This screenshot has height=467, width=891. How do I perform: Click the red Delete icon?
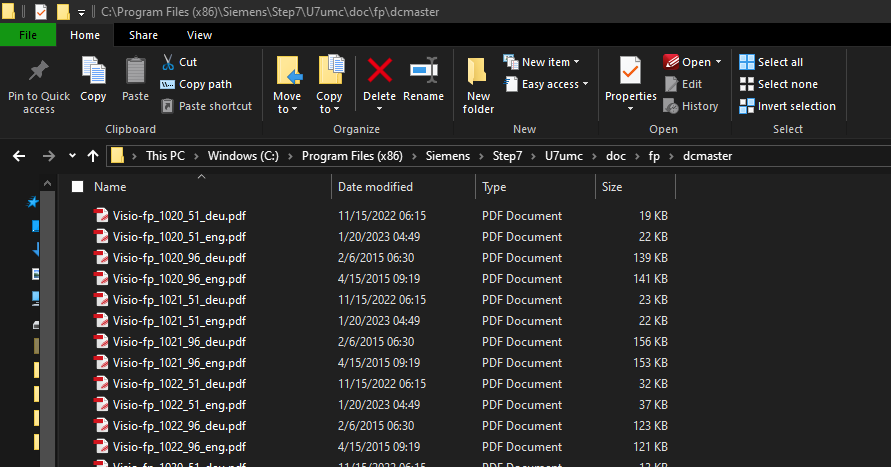click(x=379, y=72)
